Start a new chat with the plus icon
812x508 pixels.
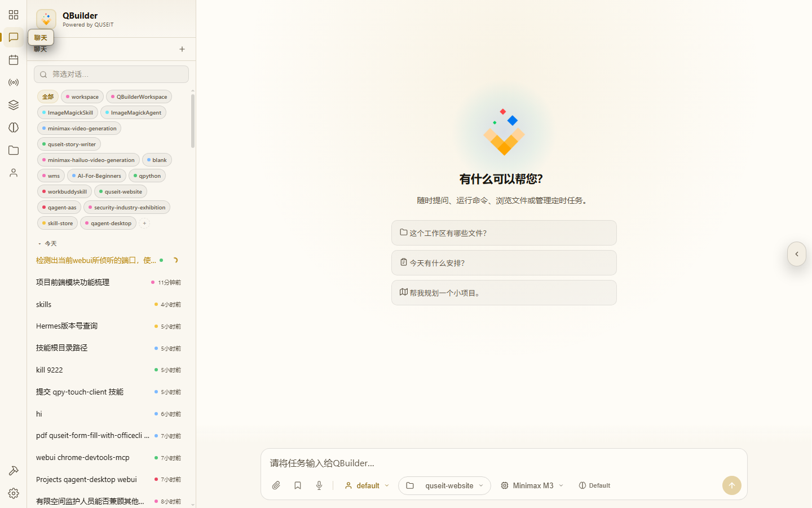[182, 49]
